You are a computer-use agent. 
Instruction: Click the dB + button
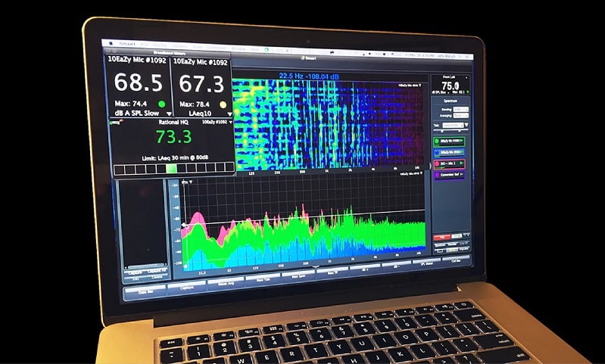(365, 269)
